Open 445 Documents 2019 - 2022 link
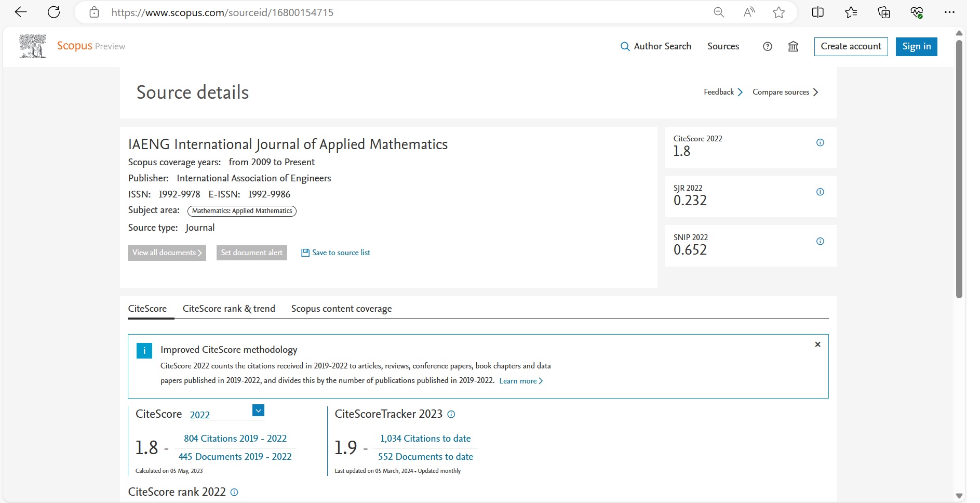The image size is (980, 503). pyautogui.click(x=235, y=457)
